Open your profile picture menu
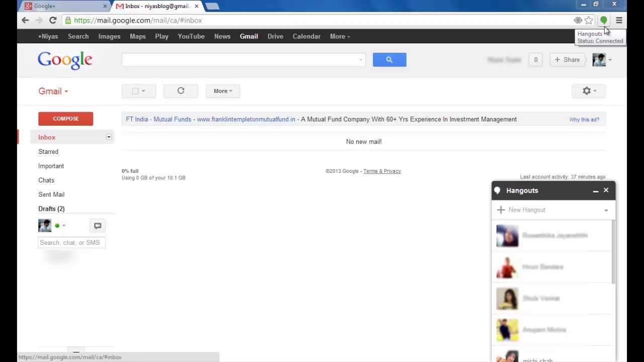The image size is (644, 362). tap(599, 59)
